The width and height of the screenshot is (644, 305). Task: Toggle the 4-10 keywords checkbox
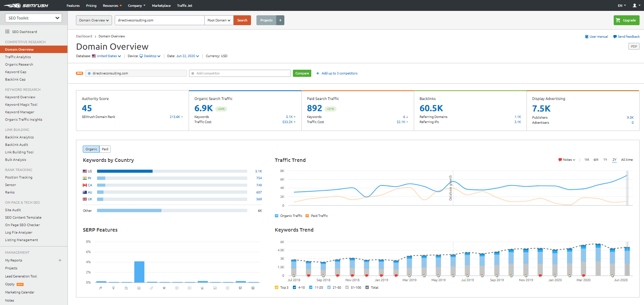tap(295, 288)
